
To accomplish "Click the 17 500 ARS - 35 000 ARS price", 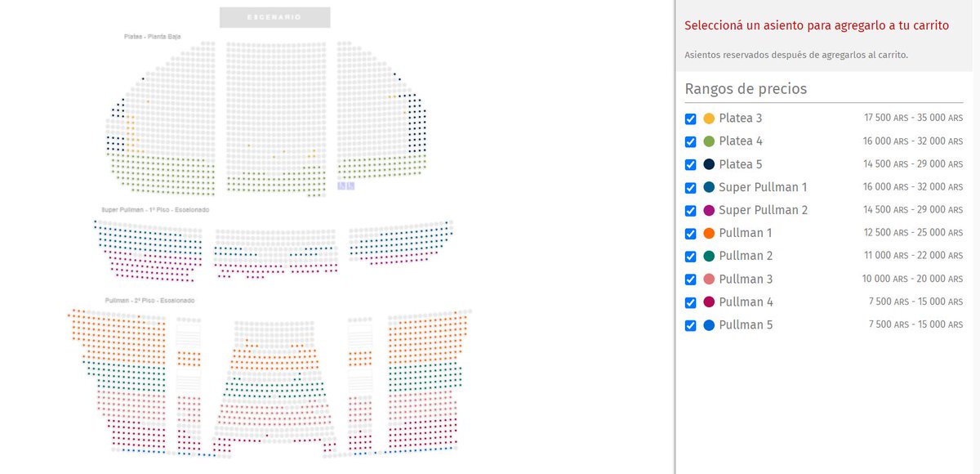I will click(914, 118).
